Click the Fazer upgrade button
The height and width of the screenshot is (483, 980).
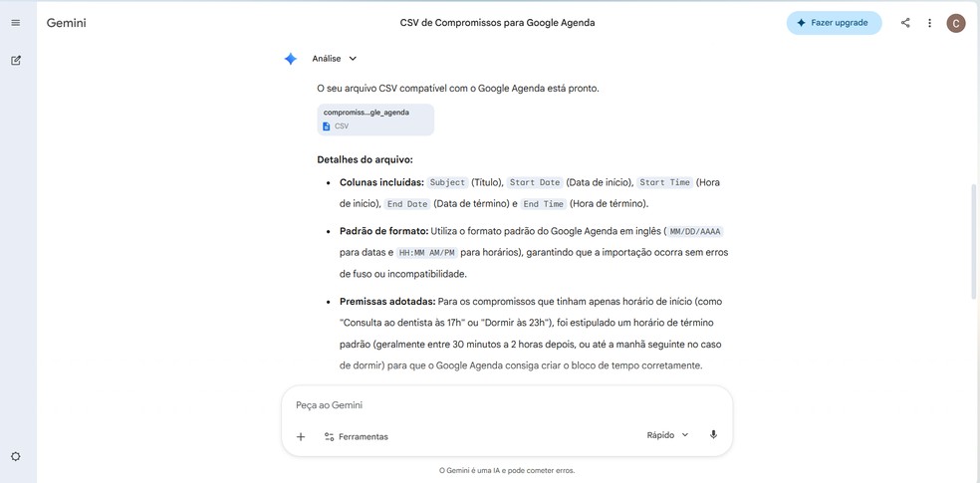834,23
